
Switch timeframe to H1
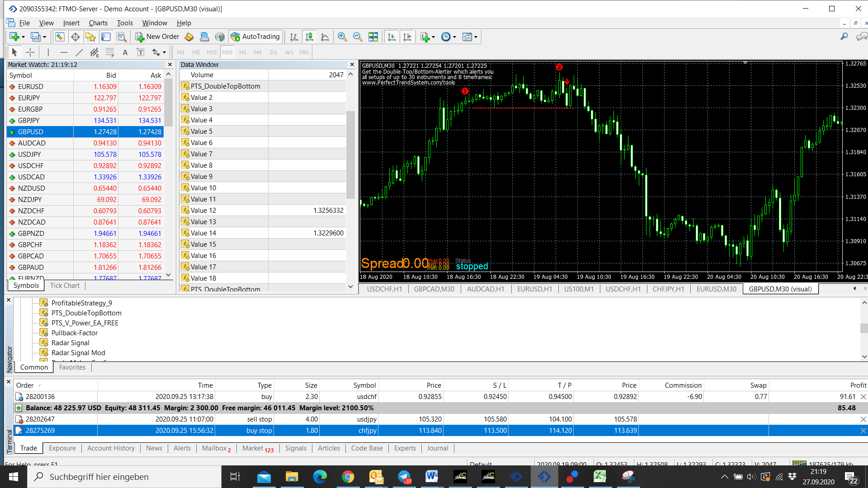click(x=243, y=52)
